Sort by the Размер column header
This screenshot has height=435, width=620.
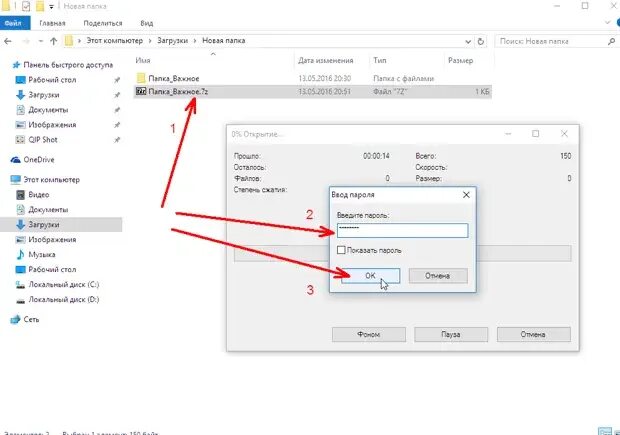[460, 61]
